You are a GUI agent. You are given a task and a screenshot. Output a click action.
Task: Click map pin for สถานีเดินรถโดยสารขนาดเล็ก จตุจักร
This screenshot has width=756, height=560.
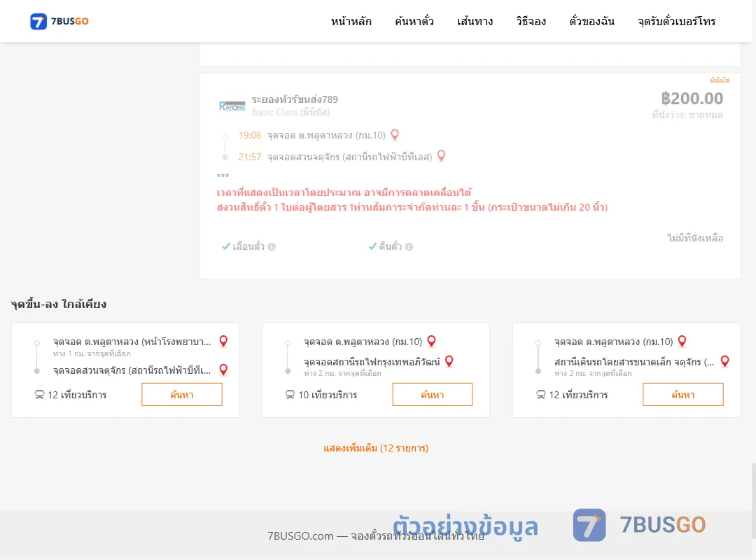click(724, 361)
